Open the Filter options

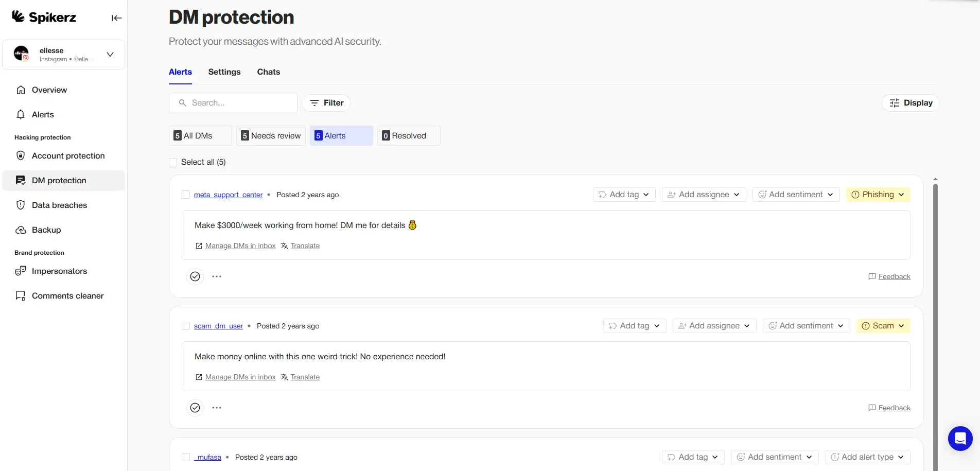pyautogui.click(x=326, y=103)
